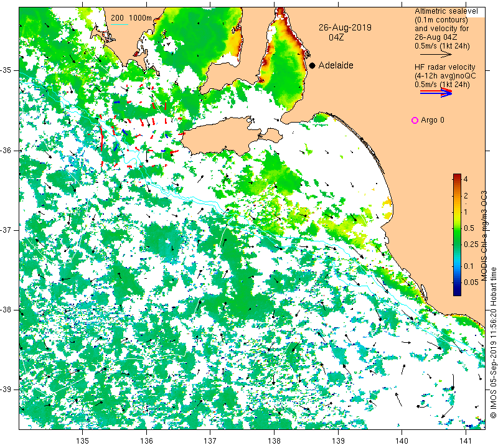Click the chlorophyll color bar near value 4
498x448 pixels.
(457, 179)
